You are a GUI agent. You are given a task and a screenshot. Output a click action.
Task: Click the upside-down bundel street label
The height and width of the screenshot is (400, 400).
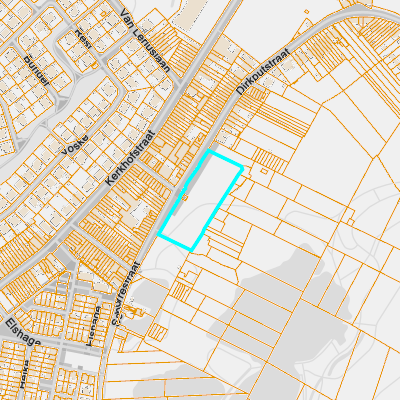coord(37,70)
